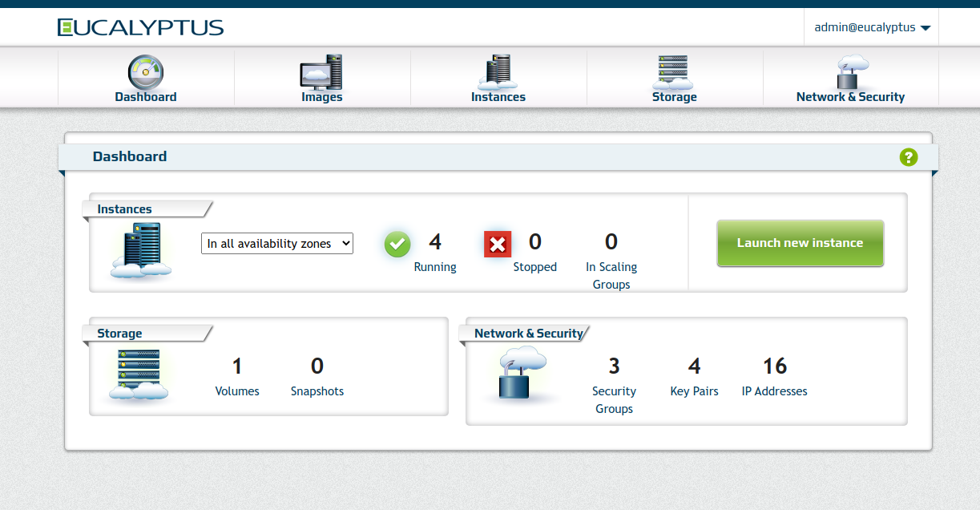This screenshot has width=980, height=510.
Task: Open help with green question mark
Action: (908, 157)
